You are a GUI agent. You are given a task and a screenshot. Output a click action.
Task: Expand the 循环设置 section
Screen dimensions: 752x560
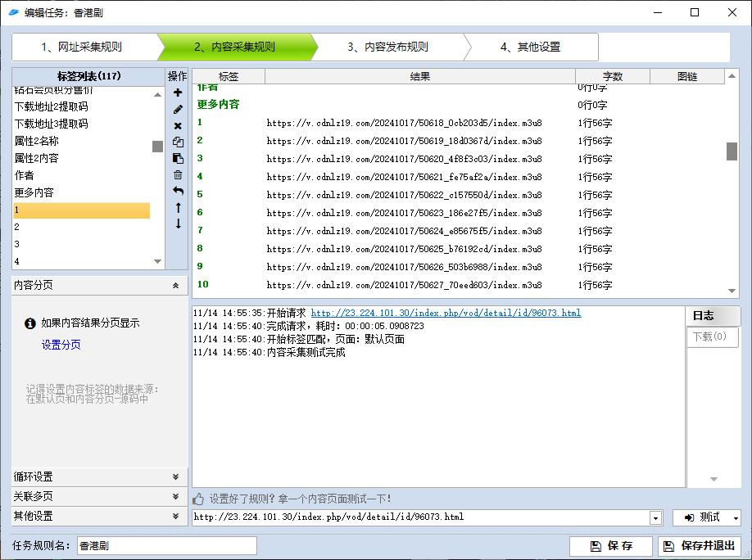point(175,477)
